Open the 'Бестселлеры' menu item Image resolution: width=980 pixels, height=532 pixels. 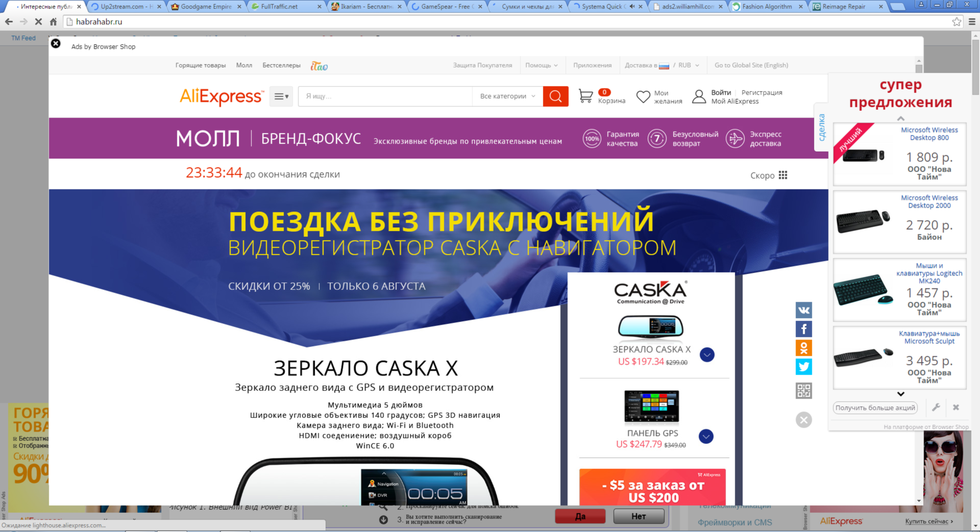click(x=281, y=65)
